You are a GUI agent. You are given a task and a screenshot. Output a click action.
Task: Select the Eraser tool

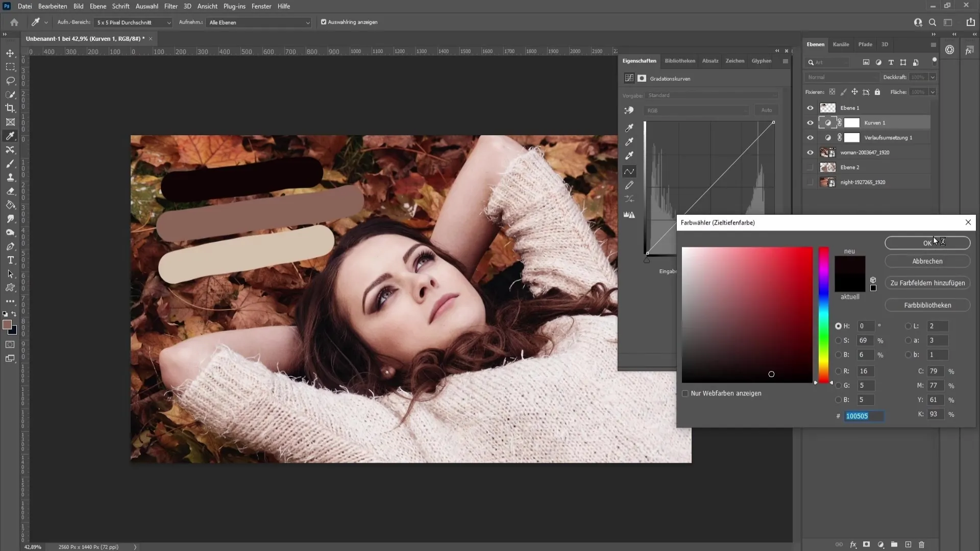[x=10, y=191]
